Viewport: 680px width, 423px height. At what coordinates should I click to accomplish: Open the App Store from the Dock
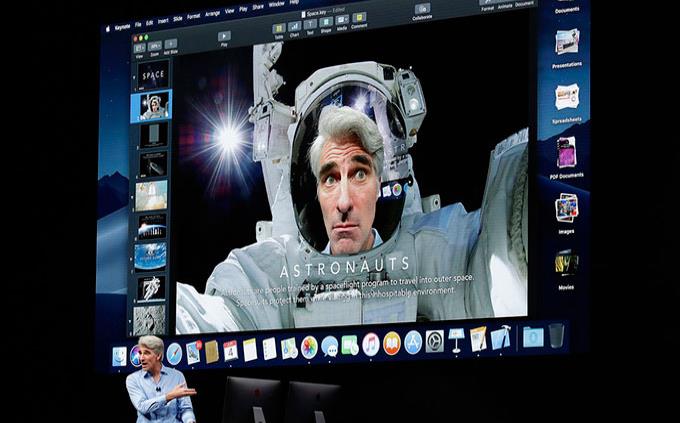[413, 342]
